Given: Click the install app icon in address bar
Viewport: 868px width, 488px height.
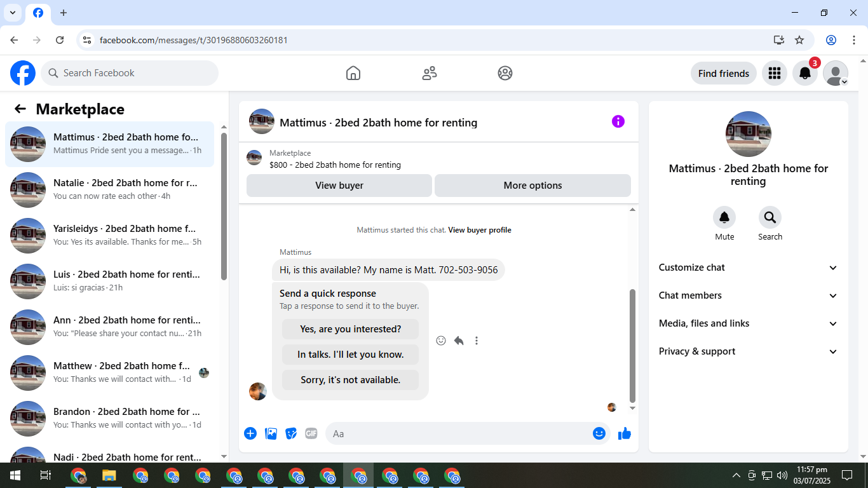Looking at the screenshot, I should (779, 40).
